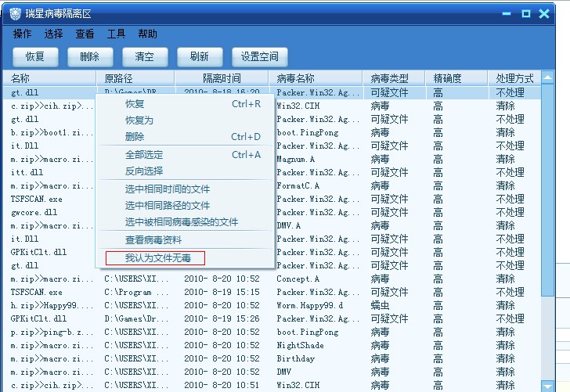Click the DMV.A virus name cell
The height and width of the screenshot is (392, 570).
289,225
